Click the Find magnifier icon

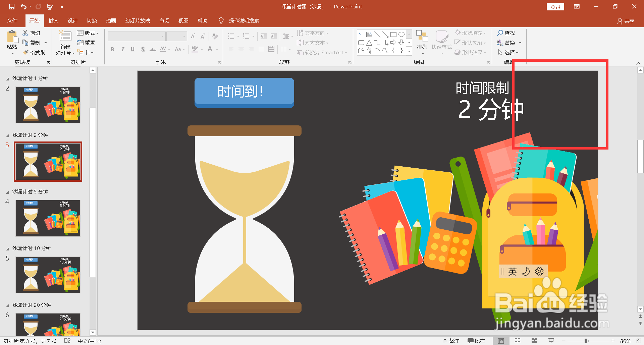click(x=500, y=33)
